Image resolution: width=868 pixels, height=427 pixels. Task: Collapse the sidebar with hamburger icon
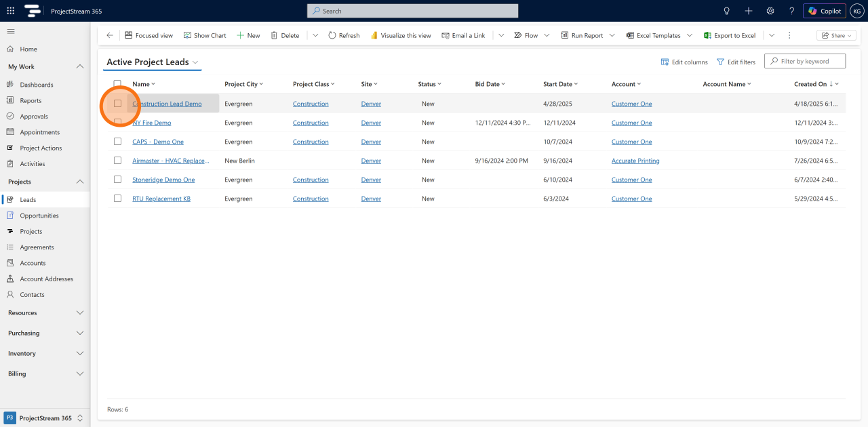10,31
